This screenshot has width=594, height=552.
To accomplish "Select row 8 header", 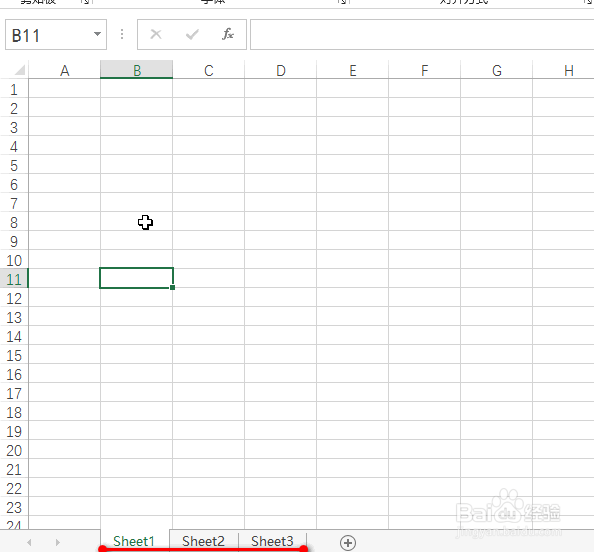I will [x=14, y=222].
